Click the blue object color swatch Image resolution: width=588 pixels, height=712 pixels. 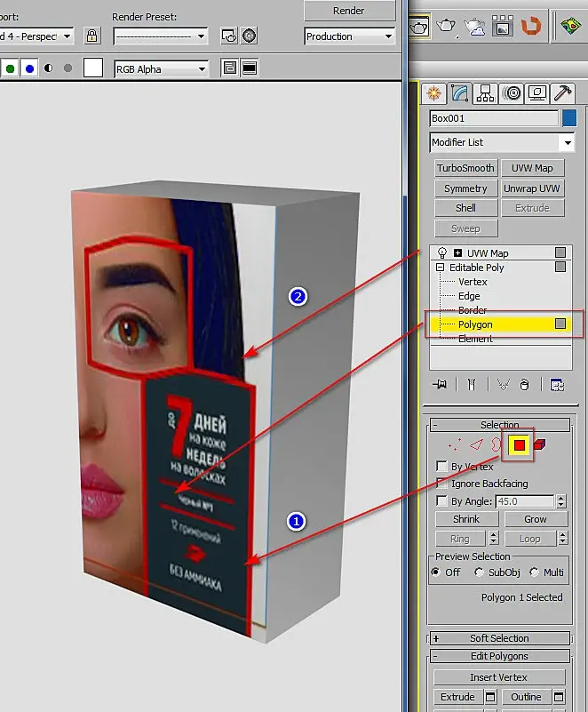569,118
